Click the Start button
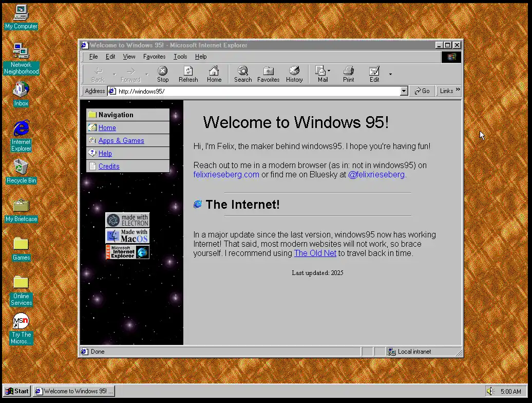Viewport: 532px width, 403px height. coord(17,391)
